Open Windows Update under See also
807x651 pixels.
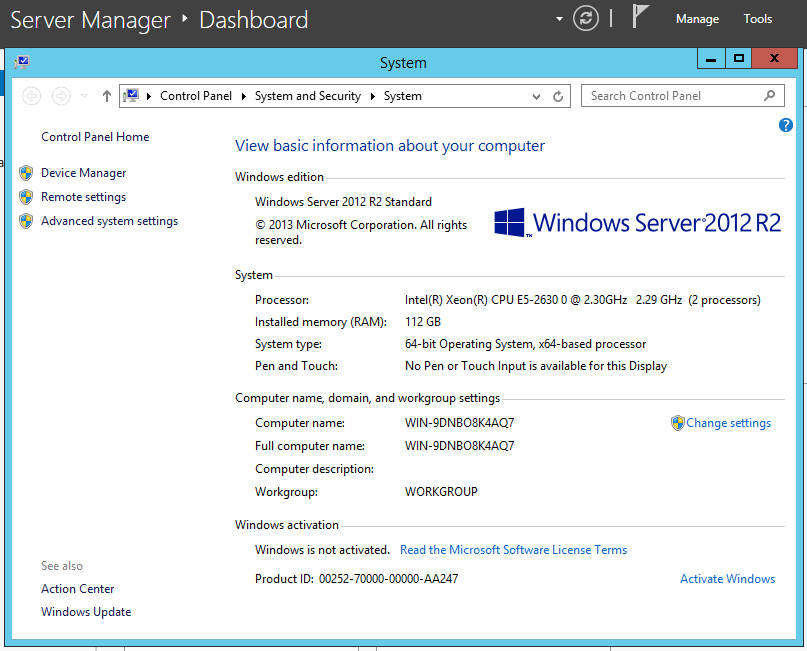coord(86,612)
